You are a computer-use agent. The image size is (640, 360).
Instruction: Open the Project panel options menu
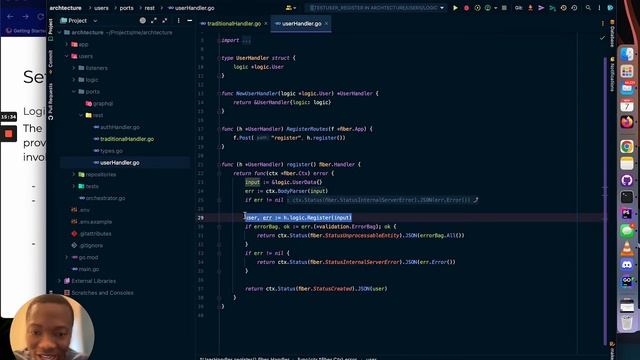point(178,20)
